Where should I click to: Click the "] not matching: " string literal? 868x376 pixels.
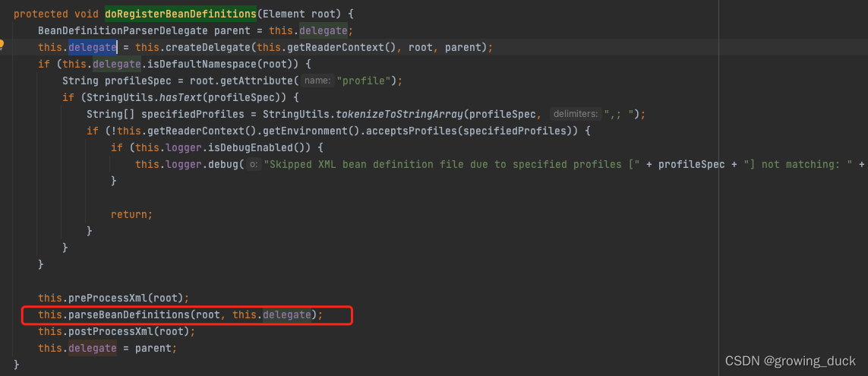797,165
